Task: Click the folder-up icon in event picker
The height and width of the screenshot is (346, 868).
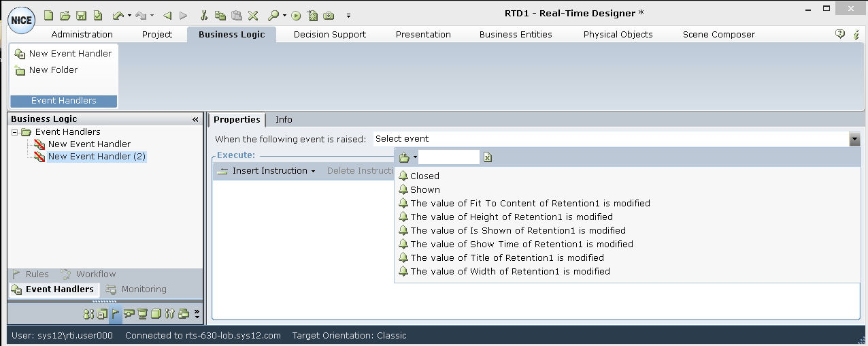Action: point(404,157)
